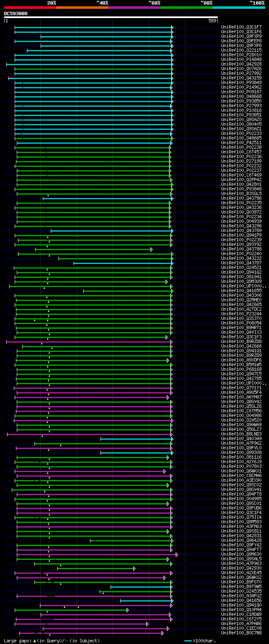Choose hit UniRef100_Q43786
Screen dimensions: 269x644
(x=241, y=198)
